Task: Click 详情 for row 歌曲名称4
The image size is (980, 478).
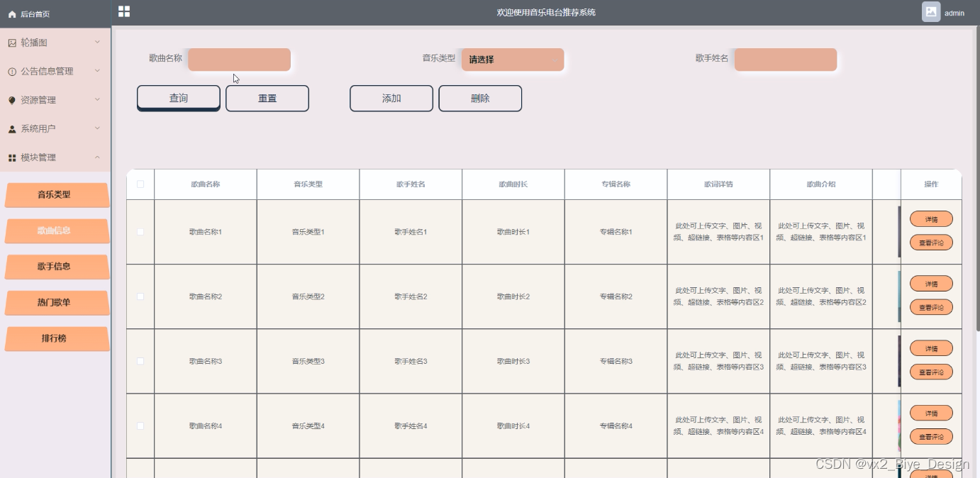Action: coord(931,413)
